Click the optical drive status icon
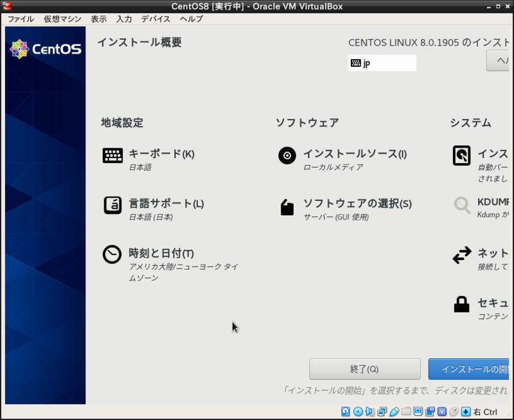The image size is (514, 420). (x=358, y=412)
